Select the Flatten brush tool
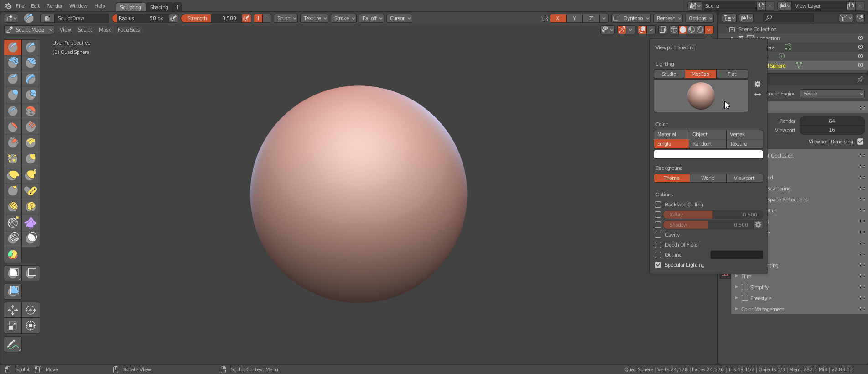 click(x=13, y=126)
